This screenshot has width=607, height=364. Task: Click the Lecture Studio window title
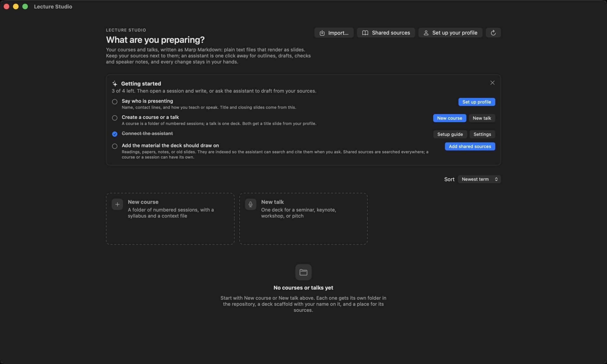click(x=53, y=7)
